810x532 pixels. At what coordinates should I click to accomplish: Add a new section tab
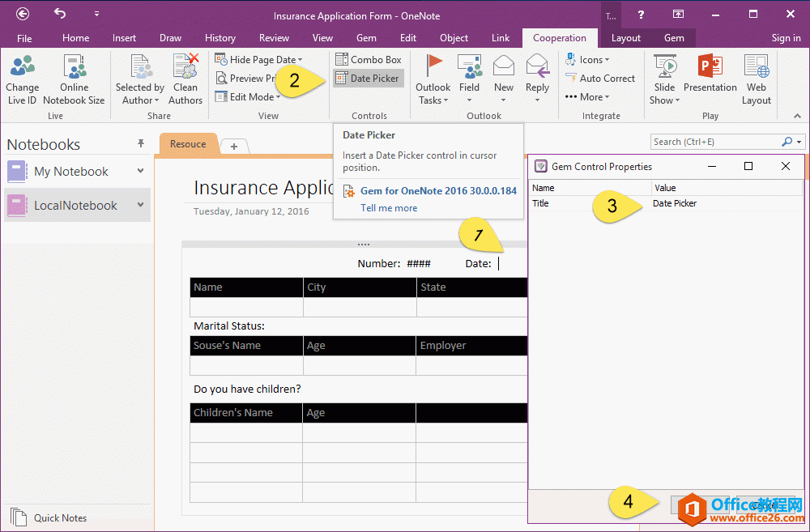pyautogui.click(x=234, y=146)
